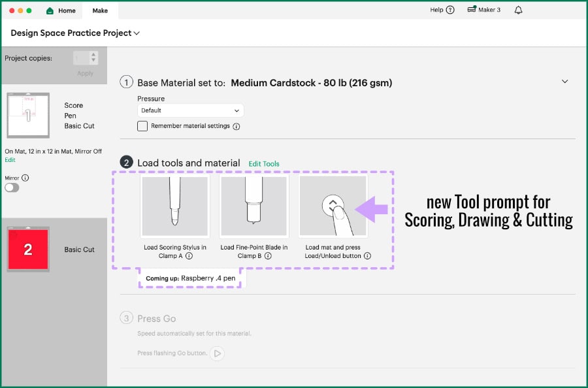The width and height of the screenshot is (588, 388).
Task: Click the Fine-Point Blade tool image
Action: pos(254,206)
